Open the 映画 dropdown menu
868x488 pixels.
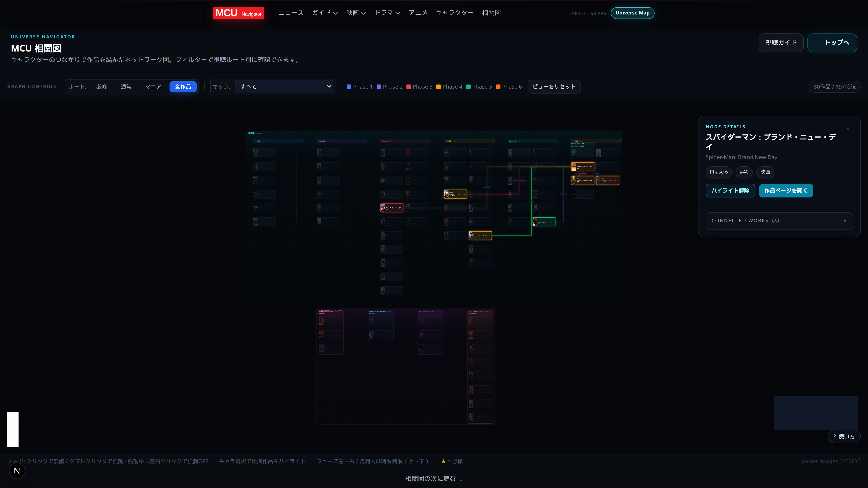pos(356,13)
